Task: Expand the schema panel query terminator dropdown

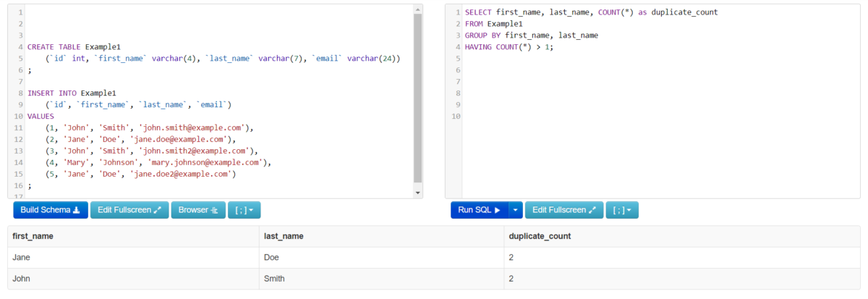Action: click(x=244, y=210)
